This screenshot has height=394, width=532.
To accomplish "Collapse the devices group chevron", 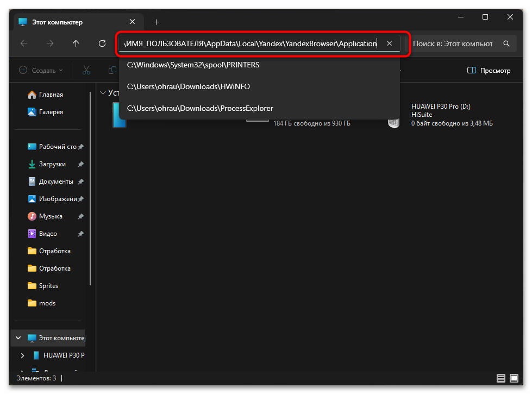I will (x=103, y=93).
